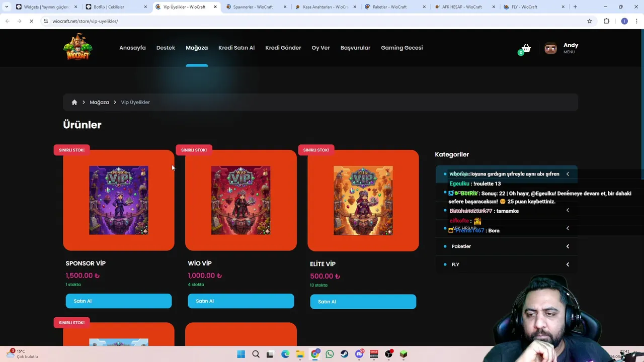The width and height of the screenshot is (644, 362).
Task: Open Windows taskbar search
Action: coord(256,354)
